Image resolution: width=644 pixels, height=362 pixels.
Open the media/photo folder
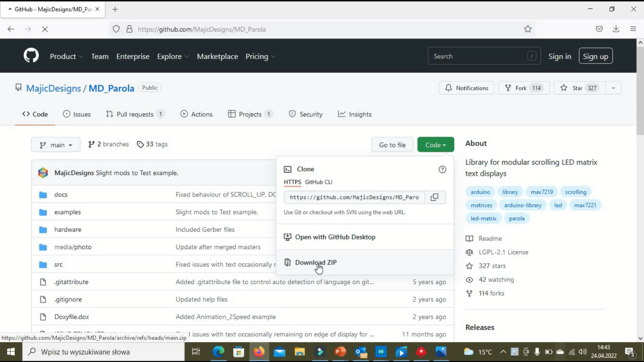[73, 247]
